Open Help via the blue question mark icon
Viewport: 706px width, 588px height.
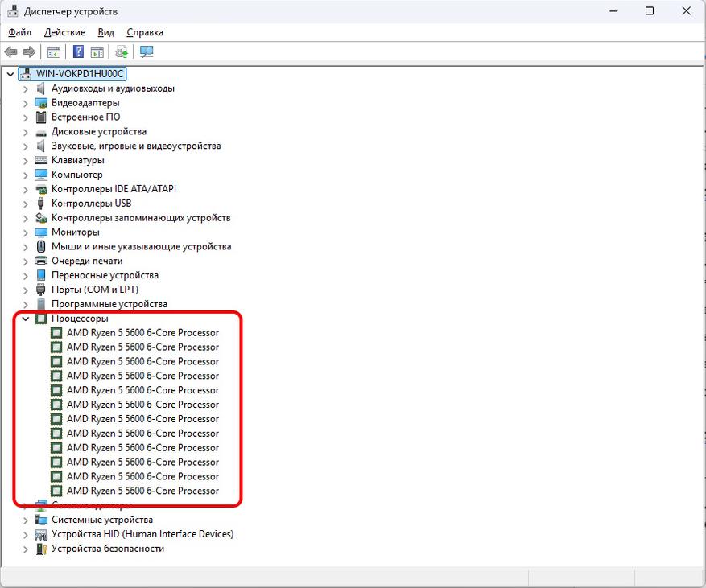coord(78,51)
